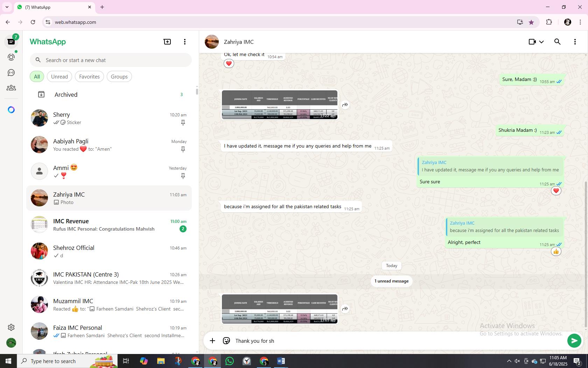Select the Favorites chat filter
588x368 pixels.
click(89, 76)
